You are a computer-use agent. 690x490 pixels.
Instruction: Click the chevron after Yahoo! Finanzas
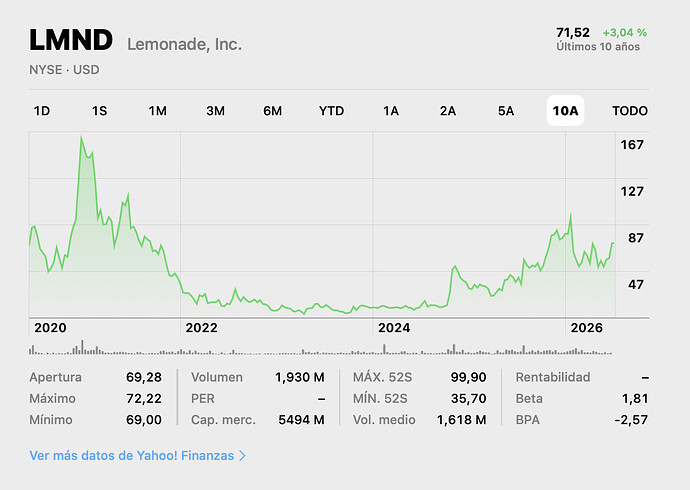pos(242,456)
